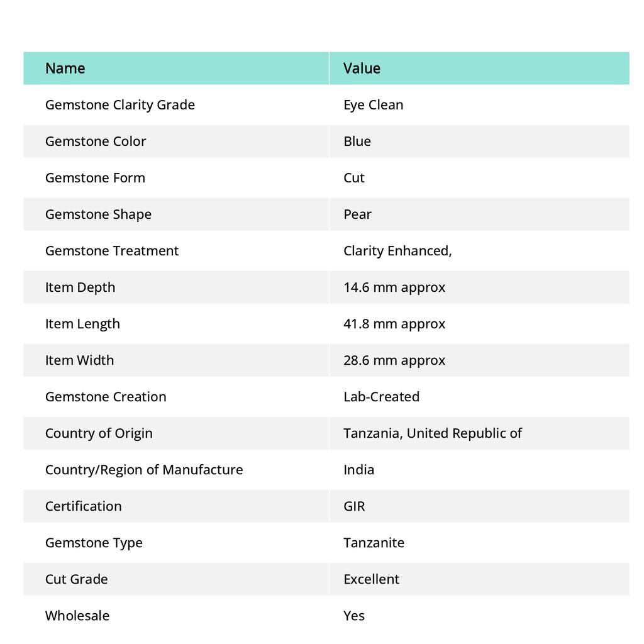Select the Country of Origin label
This screenshot has width=644, height=644.
[99, 433]
